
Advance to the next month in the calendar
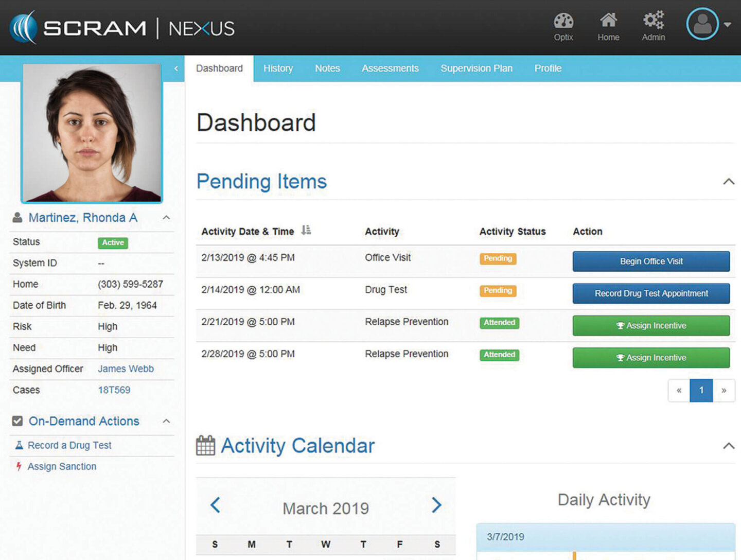(436, 505)
